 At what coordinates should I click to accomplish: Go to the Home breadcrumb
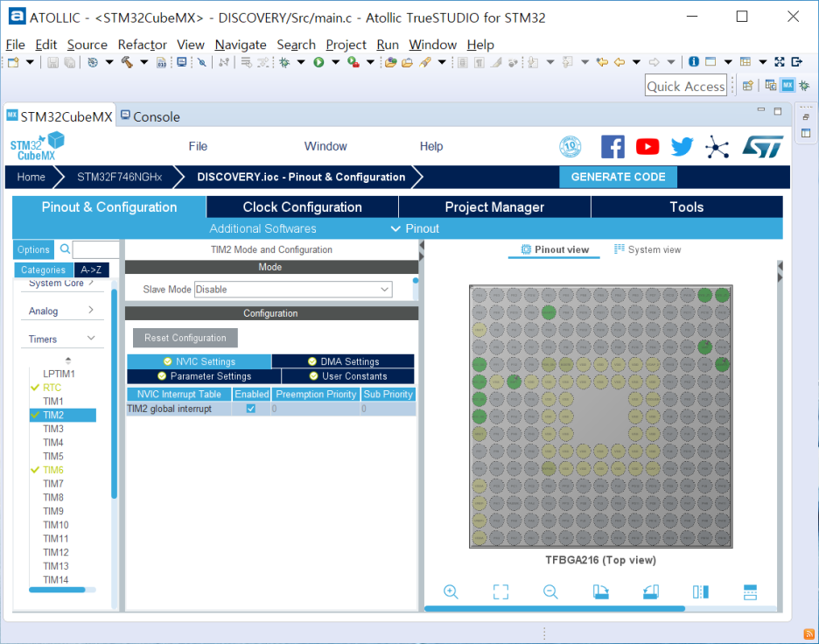[x=31, y=177]
